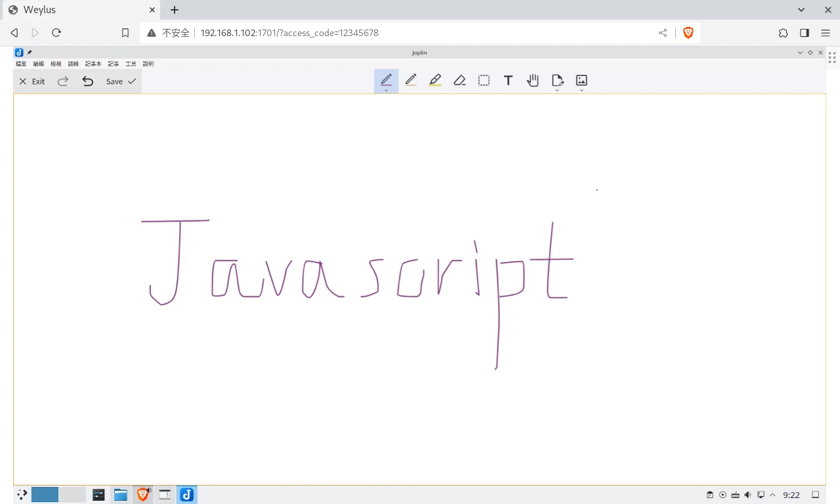Select the yellow highlighter tool
Screen dimensions: 840x504
(x=435, y=80)
